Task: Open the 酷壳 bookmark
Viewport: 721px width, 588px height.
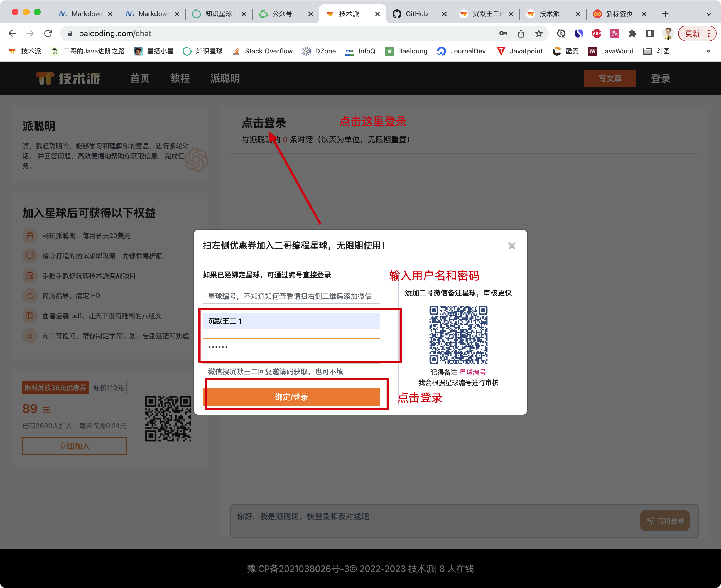Action: click(566, 51)
